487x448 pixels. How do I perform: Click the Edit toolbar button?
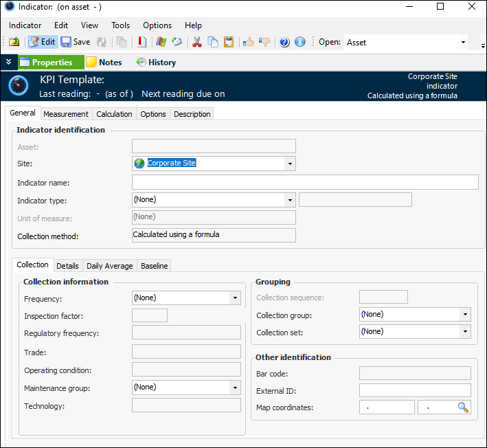(x=42, y=42)
